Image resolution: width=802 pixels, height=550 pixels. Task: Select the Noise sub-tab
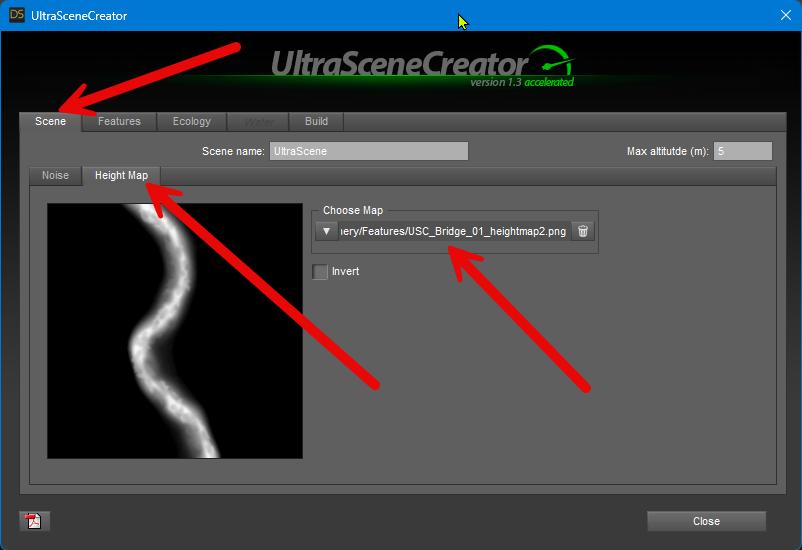[x=55, y=175]
